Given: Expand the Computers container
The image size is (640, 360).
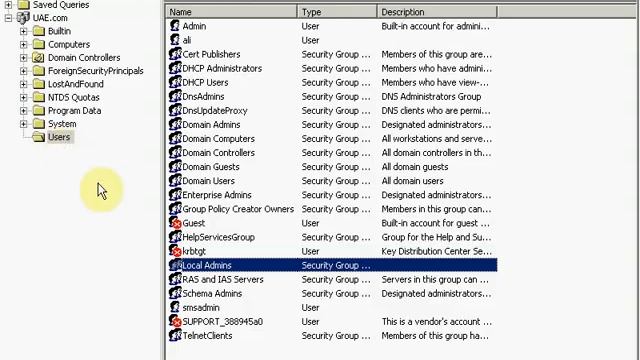Looking at the screenshot, I should pos(23,44).
